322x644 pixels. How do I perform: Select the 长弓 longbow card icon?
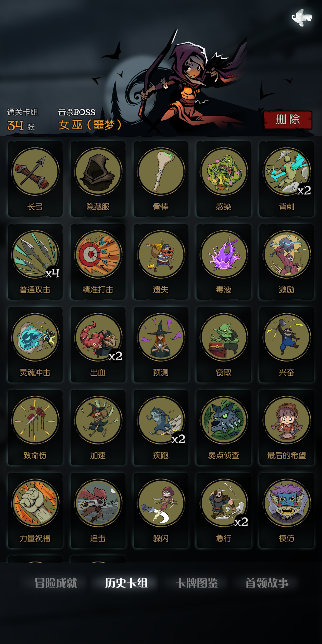(x=35, y=179)
